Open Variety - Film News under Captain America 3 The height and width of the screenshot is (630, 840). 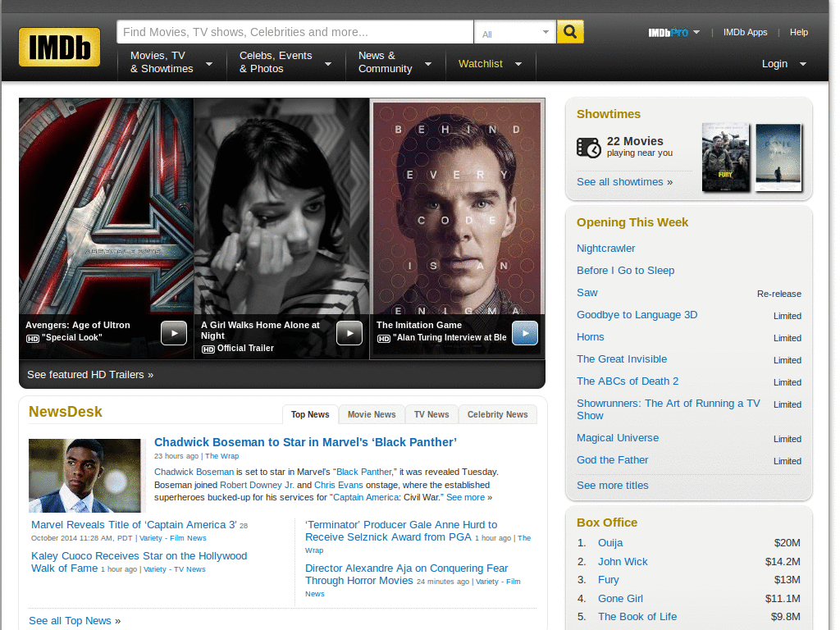click(172, 538)
